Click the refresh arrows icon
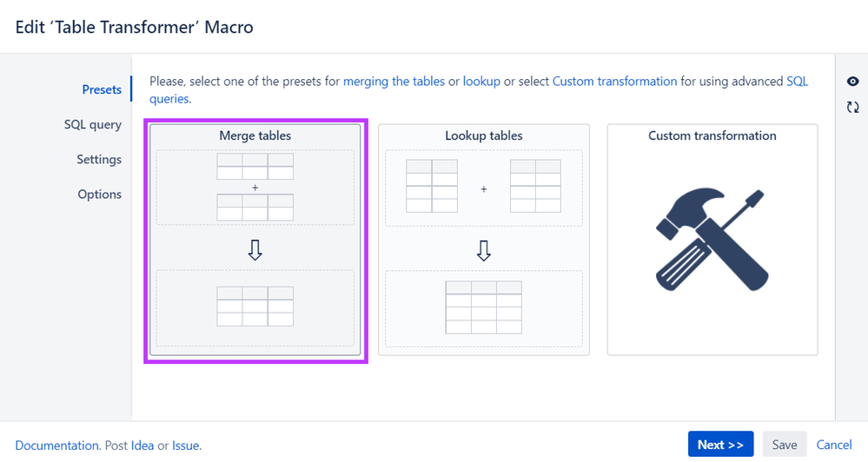The height and width of the screenshot is (462, 868). pyautogui.click(x=852, y=107)
